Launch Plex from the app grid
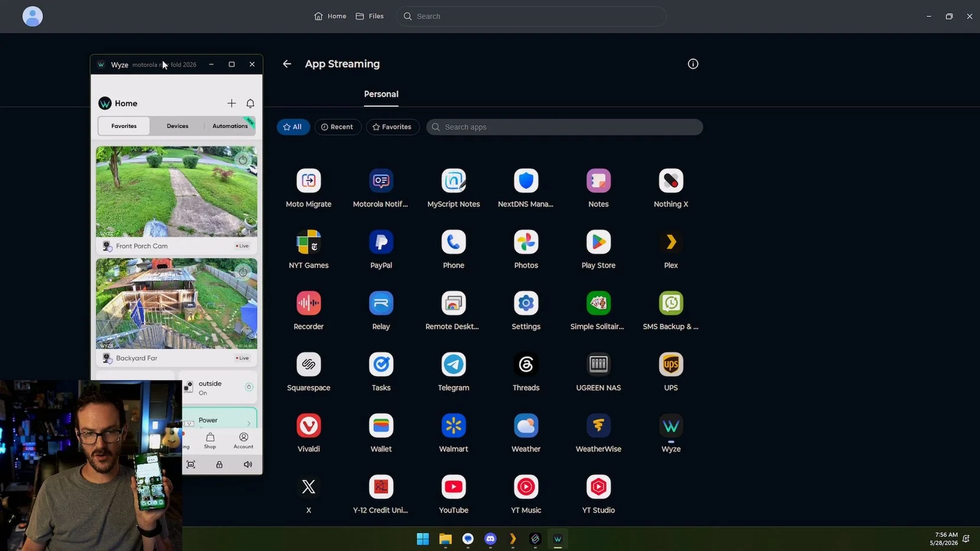The height and width of the screenshot is (551, 980). [671, 242]
